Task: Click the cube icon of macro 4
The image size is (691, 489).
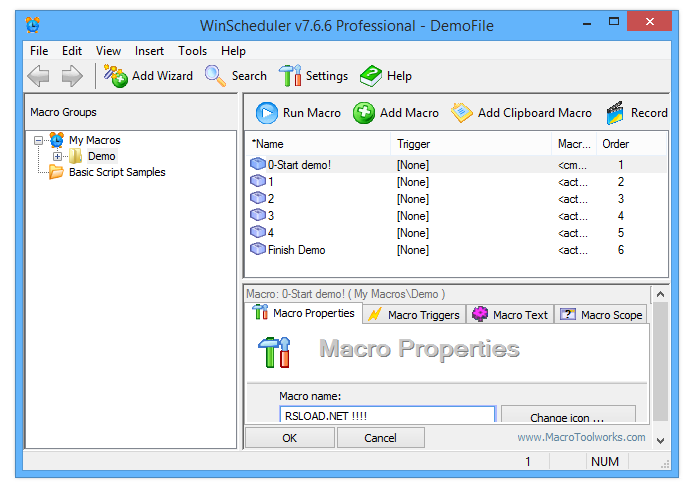Action: (x=258, y=232)
